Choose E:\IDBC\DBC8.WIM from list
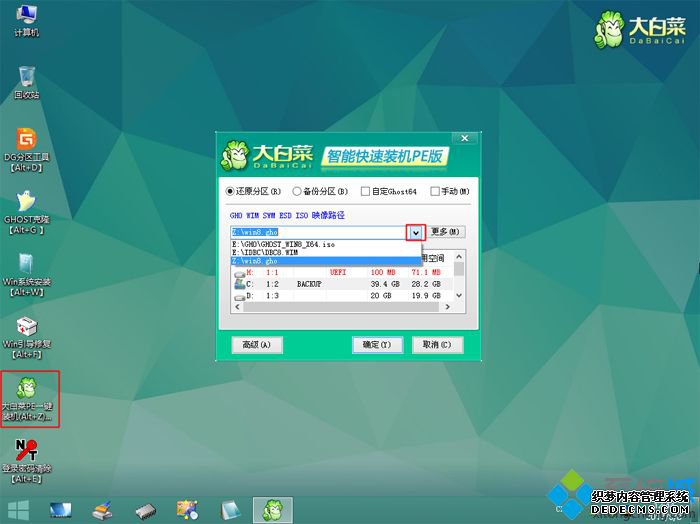Image resolution: width=700 pixels, height=524 pixels. [326, 253]
